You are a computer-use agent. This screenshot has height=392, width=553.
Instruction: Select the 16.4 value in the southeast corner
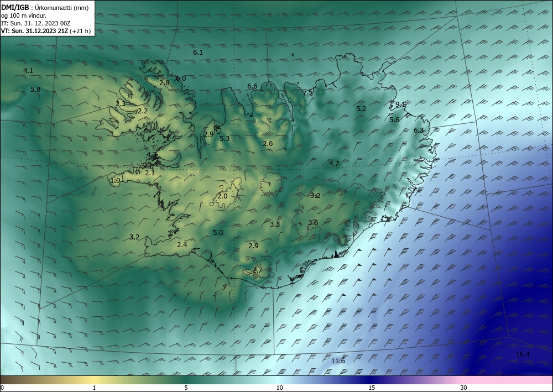click(x=523, y=354)
